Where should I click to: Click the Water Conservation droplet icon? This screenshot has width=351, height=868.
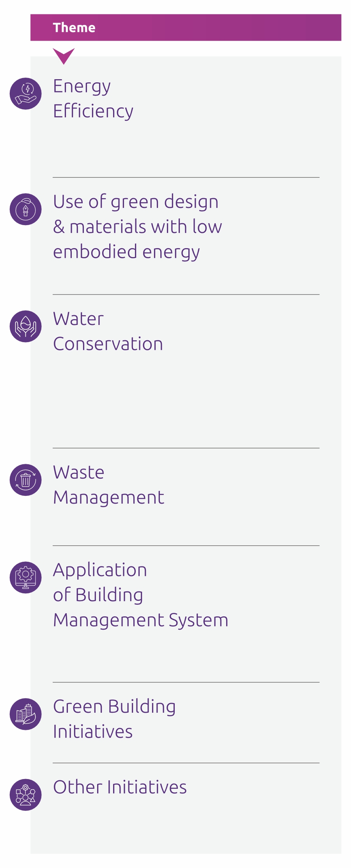(26, 327)
